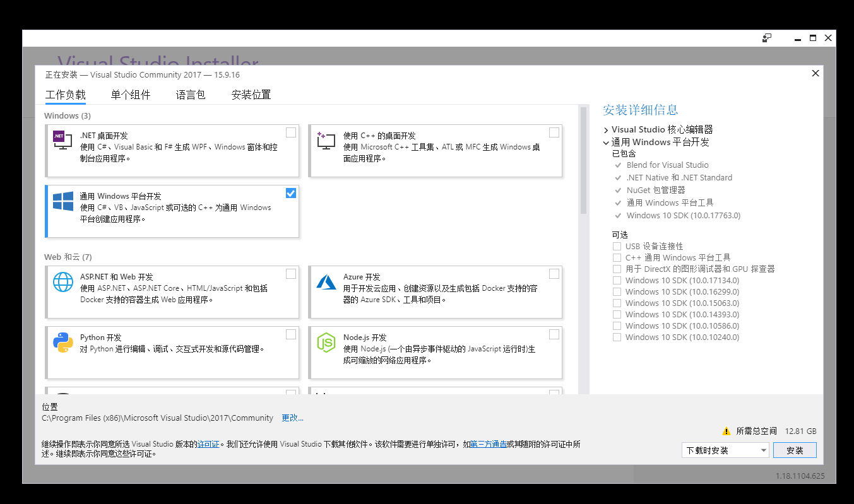Close the workload selection dialog
854x504 pixels.
pyautogui.click(x=815, y=73)
